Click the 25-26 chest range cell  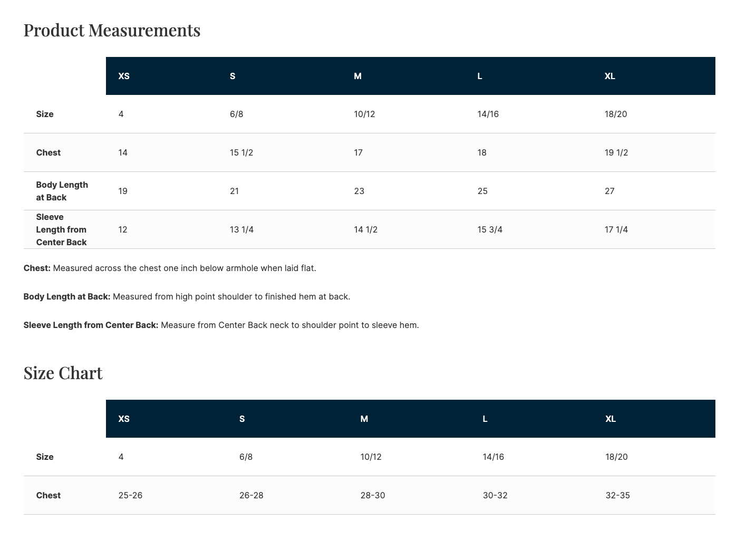pos(130,495)
